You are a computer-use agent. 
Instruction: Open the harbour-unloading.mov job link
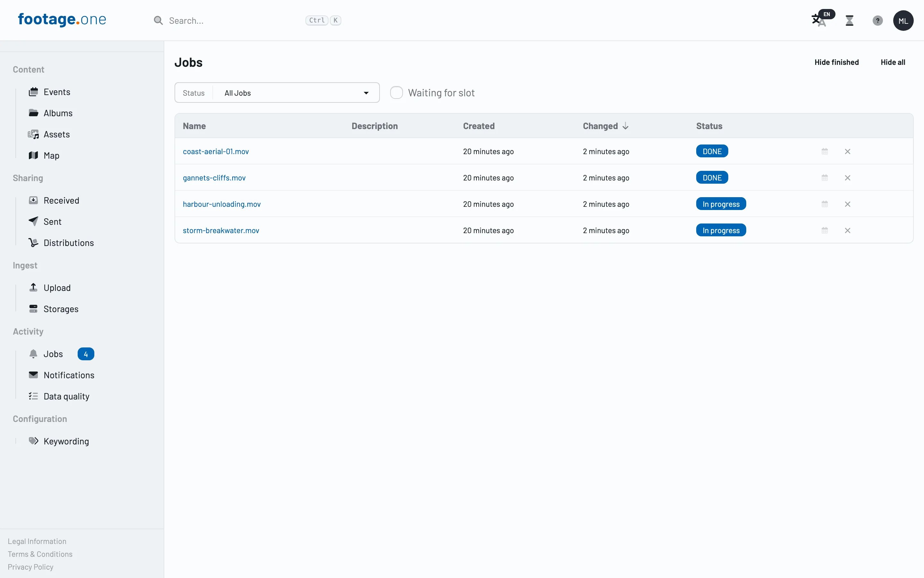(x=222, y=204)
